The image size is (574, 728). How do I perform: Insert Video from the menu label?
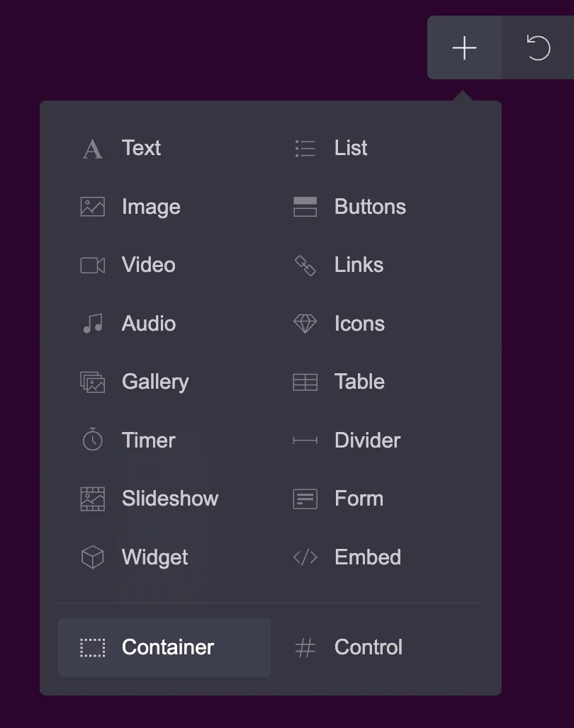tap(149, 265)
